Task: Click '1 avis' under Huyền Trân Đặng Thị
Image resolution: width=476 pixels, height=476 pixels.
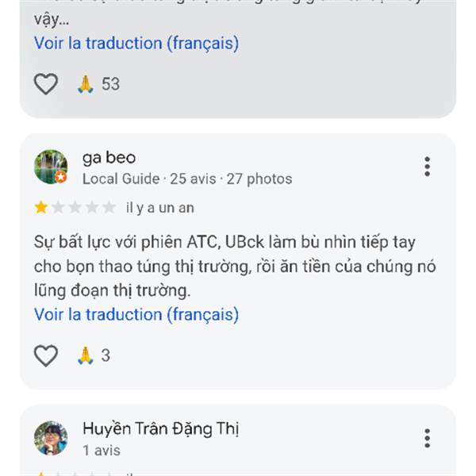Action: [x=102, y=450]
